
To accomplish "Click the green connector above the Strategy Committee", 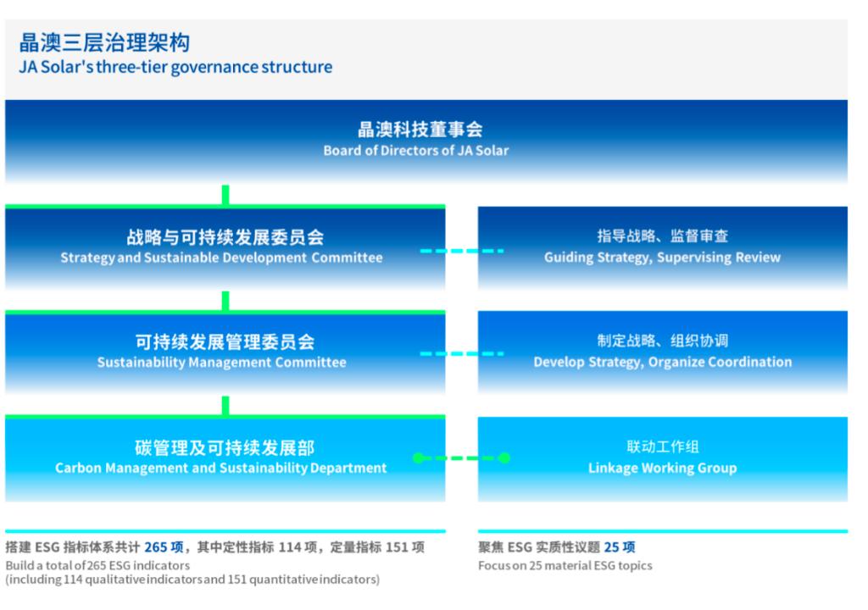I will pos(224,195).
